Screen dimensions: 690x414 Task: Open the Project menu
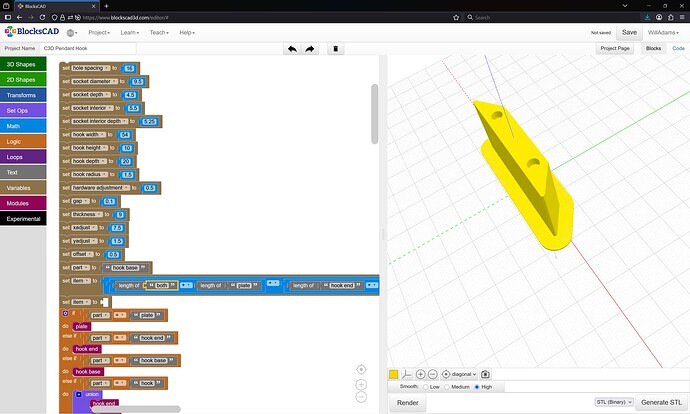(x=98, y=33)
